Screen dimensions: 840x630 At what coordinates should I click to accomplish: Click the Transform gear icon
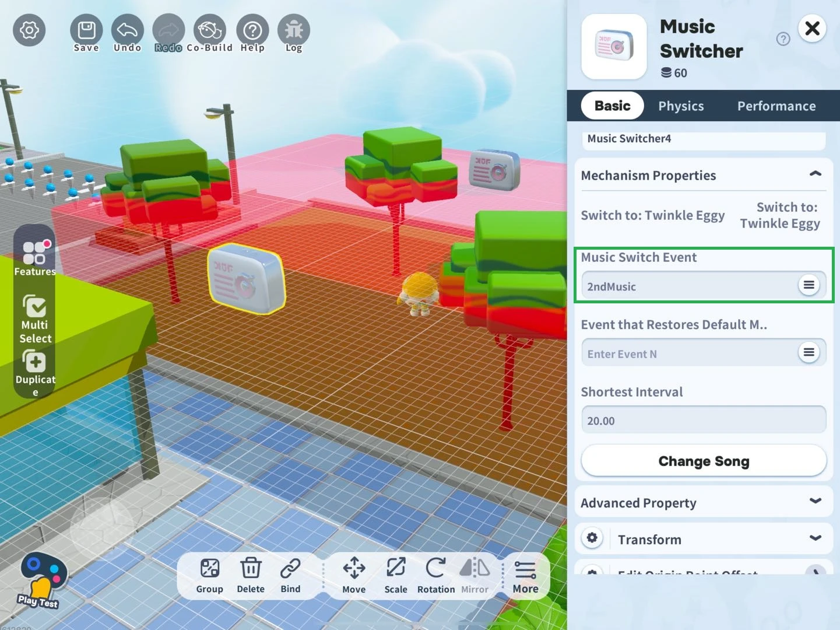pyautogui.click(x=592, y=538)
